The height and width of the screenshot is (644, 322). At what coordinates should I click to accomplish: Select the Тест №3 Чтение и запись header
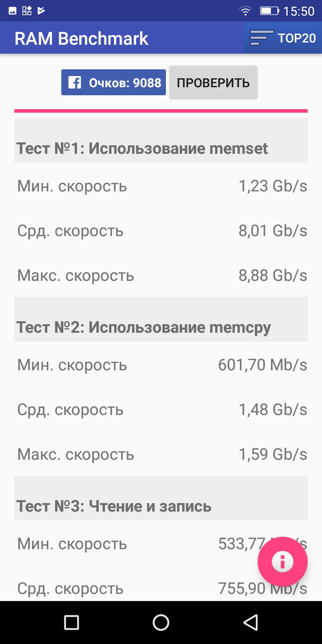(161, 498)
